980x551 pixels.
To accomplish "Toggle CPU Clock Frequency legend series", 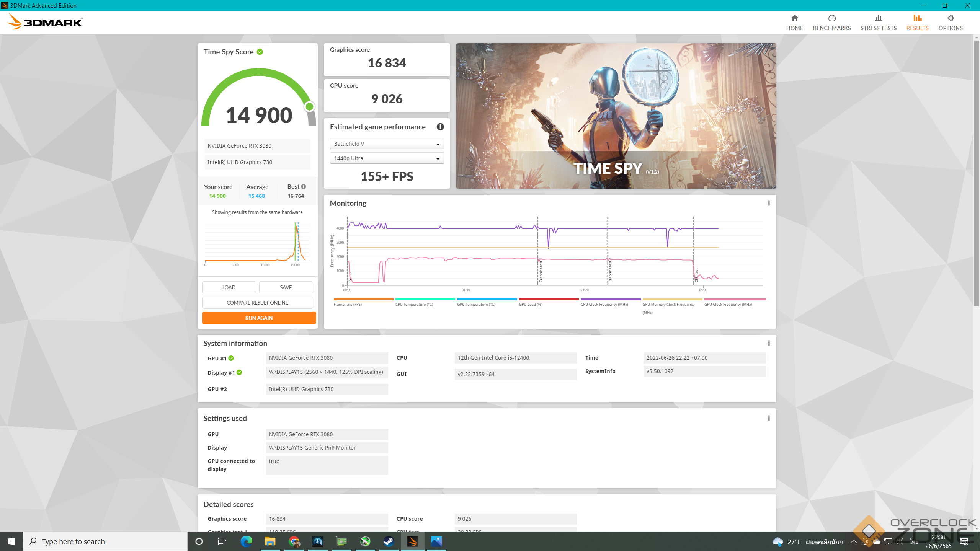I will click(x=604, y=305).
